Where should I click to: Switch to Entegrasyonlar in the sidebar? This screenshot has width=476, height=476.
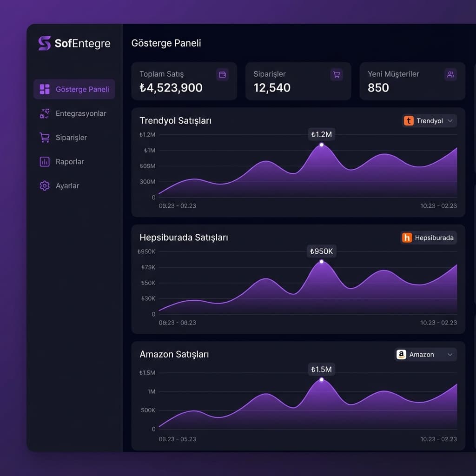coord(80,113)
